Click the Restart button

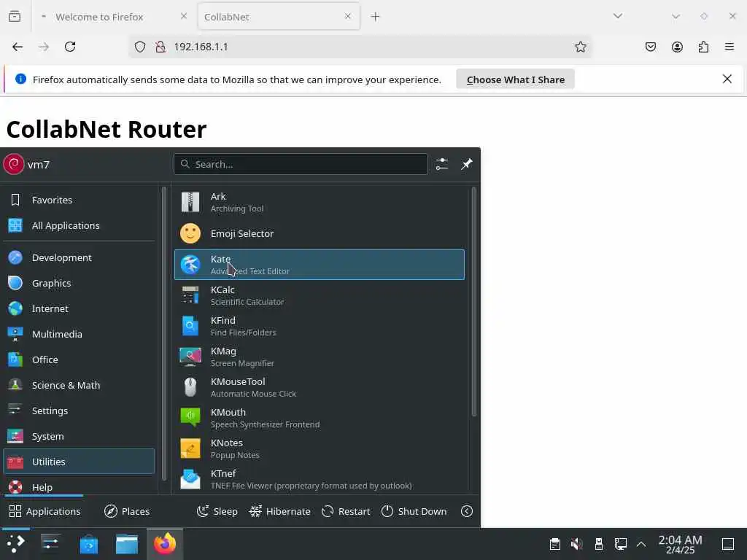point(346,511)
